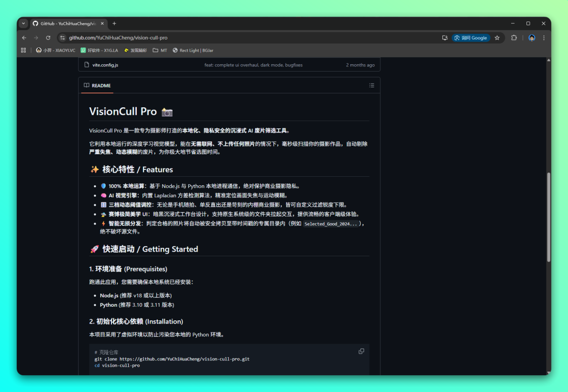
Task: Go forward to next page
Action: pos(36,38)
